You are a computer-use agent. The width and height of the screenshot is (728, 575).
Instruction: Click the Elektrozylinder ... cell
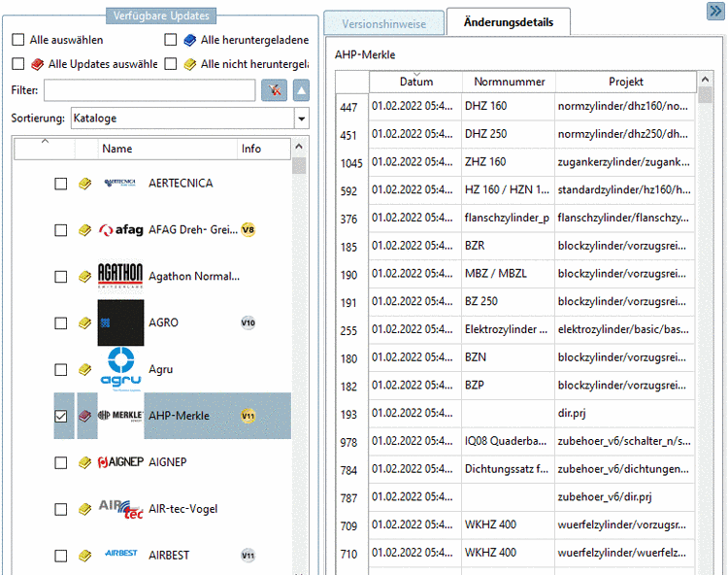pos(508,329)
